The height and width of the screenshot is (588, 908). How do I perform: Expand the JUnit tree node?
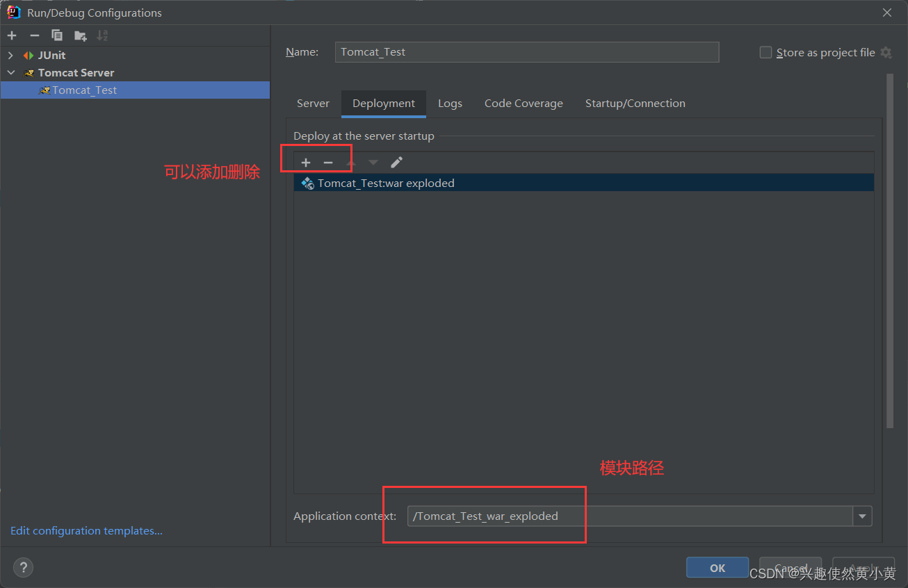pyautogui.click(x=10, y=56)
